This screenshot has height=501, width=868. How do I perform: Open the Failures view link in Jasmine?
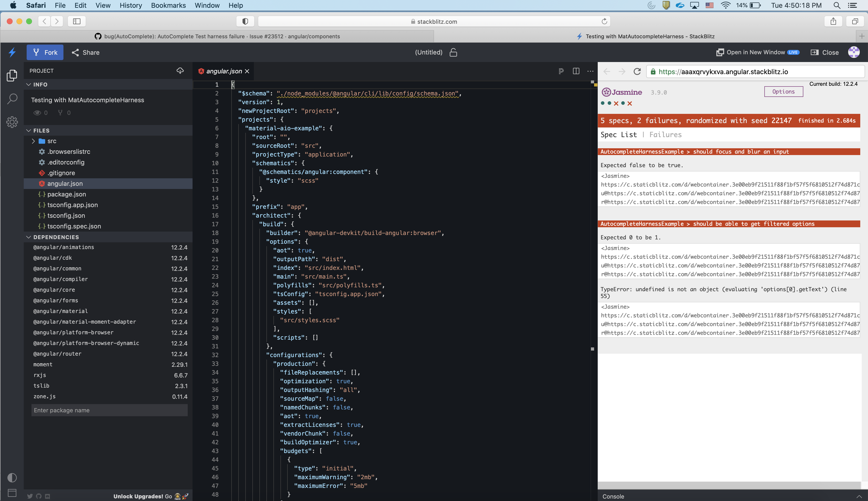click(x=665, y=135)
